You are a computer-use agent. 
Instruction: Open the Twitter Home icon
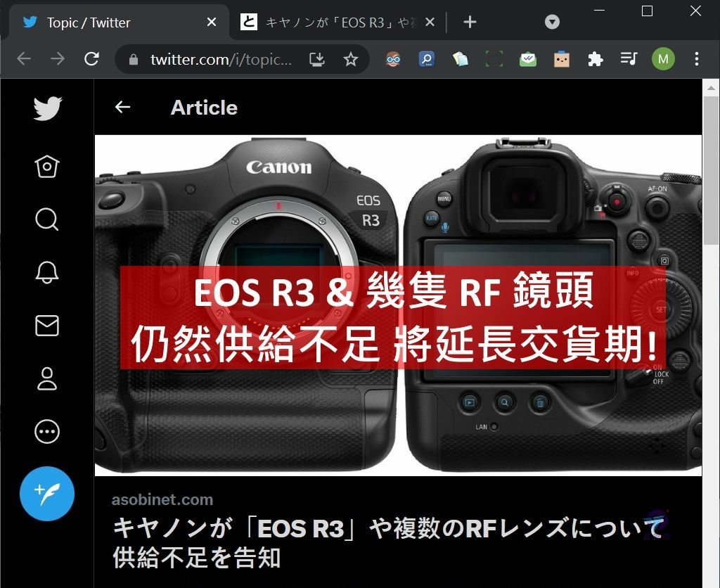coord(47,166)
